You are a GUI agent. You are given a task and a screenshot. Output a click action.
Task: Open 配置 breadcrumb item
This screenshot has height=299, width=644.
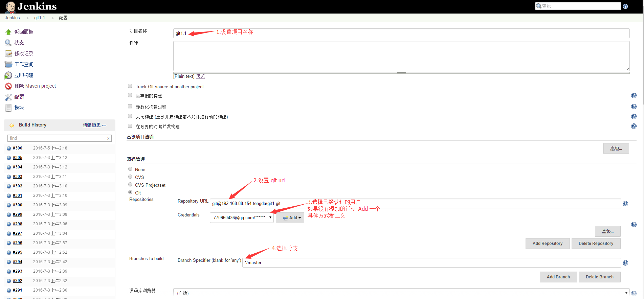click(63, 18)
